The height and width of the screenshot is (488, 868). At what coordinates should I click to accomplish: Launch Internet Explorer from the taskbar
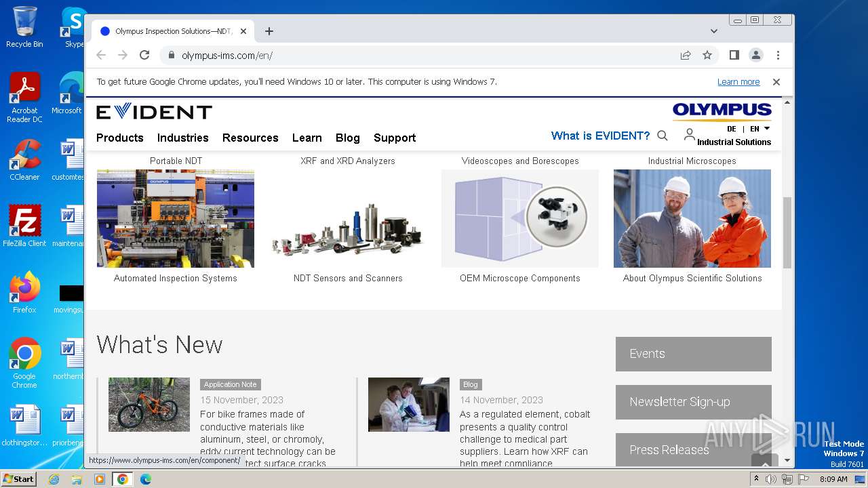pos(54,479)
